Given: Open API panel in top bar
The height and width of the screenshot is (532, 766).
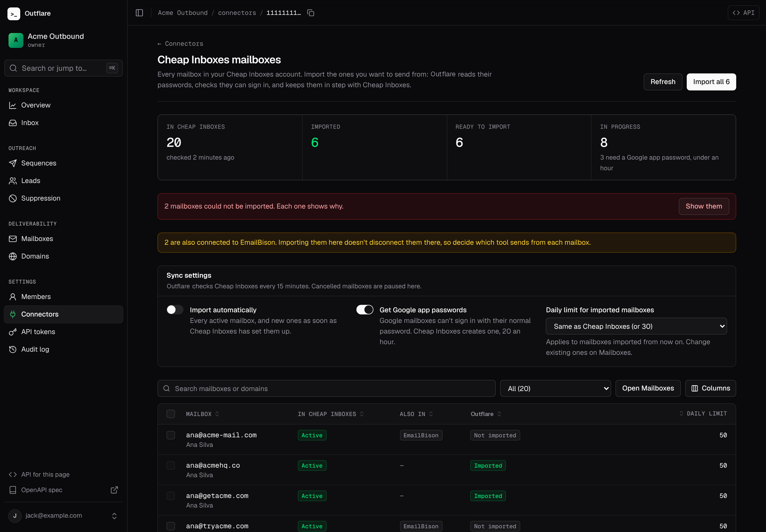Looking at the screenshot, I should click(x=743, y=13).
